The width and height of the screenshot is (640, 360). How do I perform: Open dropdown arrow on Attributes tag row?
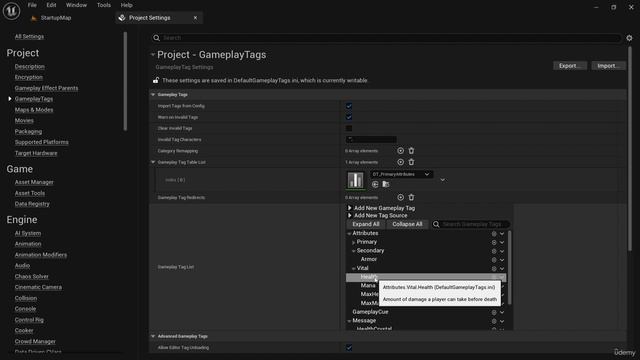coord(502,234)
